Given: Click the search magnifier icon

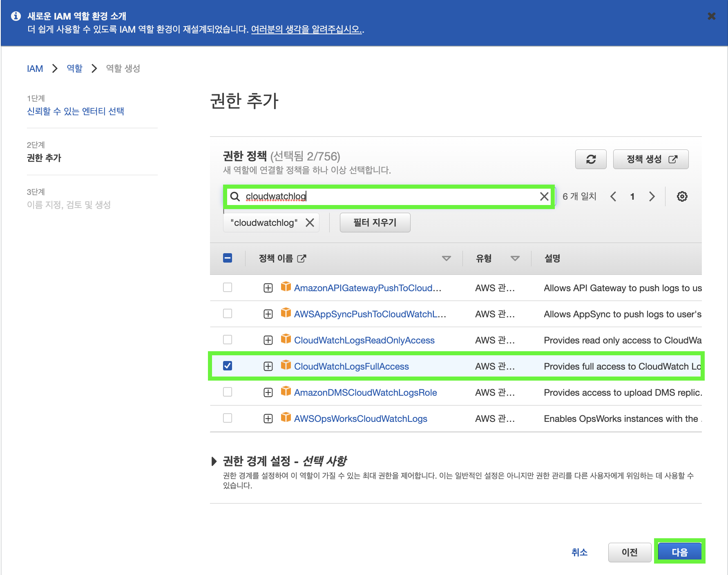Looking at the screenshot, I should coord(235,196).
